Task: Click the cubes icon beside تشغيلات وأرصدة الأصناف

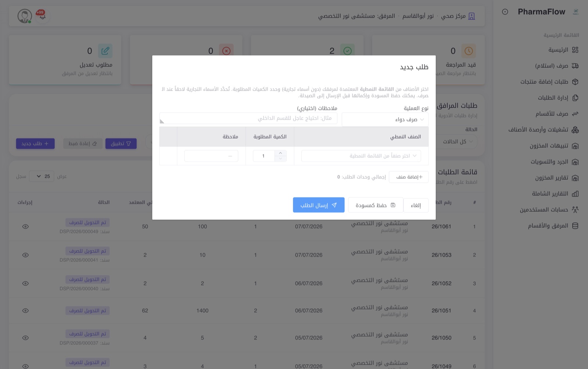Action: (x=576, y=130)
